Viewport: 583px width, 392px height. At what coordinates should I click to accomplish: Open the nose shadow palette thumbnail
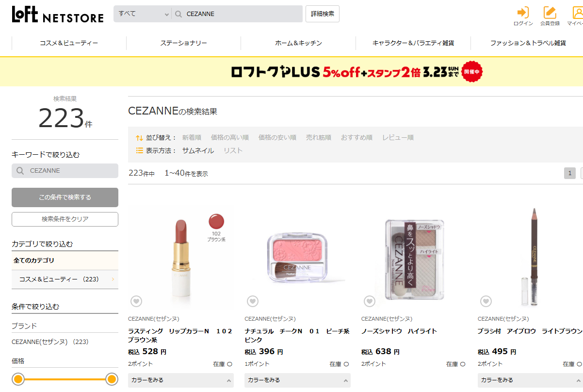414,257
